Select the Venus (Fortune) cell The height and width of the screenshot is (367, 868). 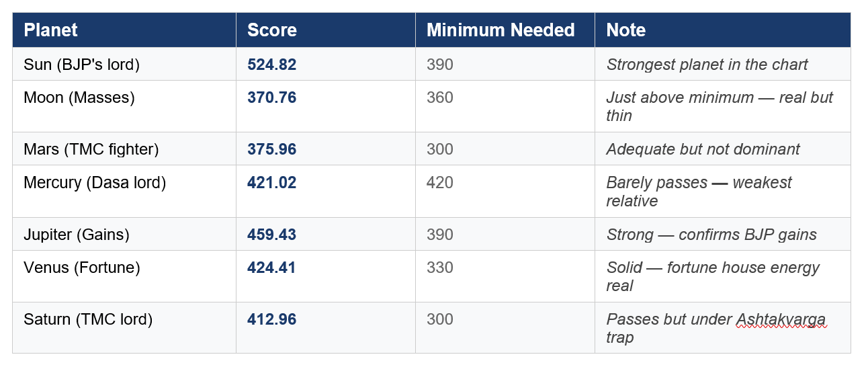click(82, 268)
